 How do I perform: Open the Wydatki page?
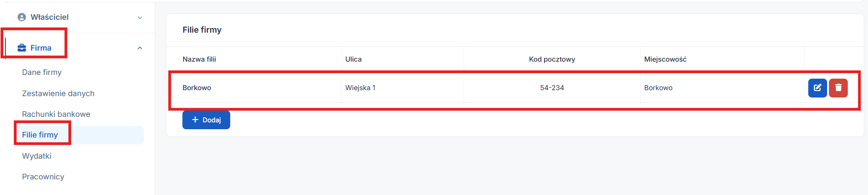pos(37,156)
